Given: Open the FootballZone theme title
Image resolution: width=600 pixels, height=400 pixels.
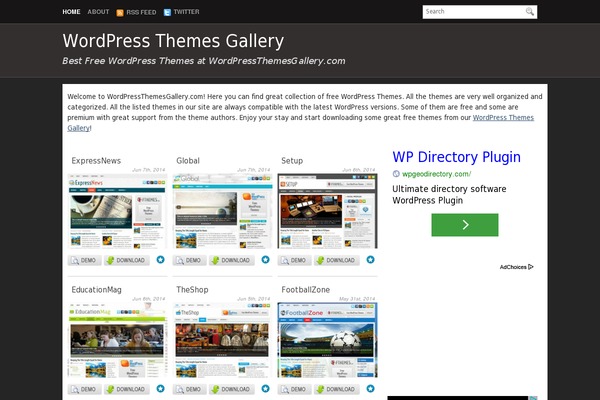Looking at the screenshot, I should [x=305, y=290].
